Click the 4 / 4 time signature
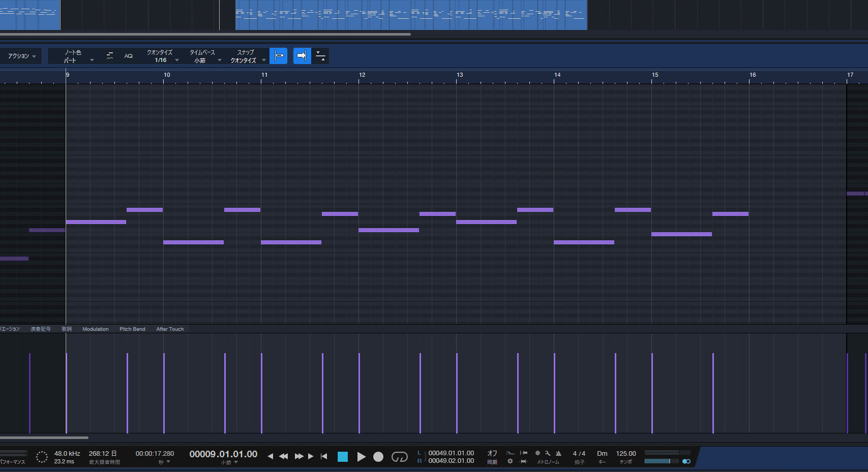 pos(579,454)
